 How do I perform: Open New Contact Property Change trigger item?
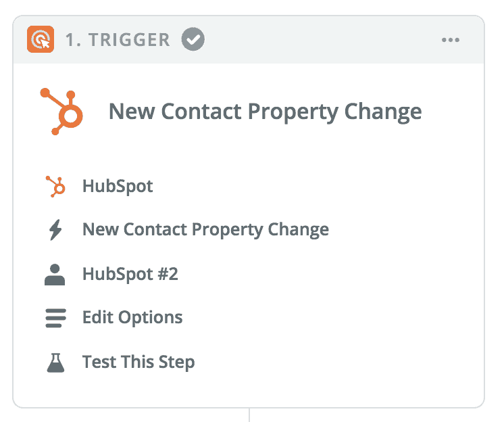tap(205, 230)
